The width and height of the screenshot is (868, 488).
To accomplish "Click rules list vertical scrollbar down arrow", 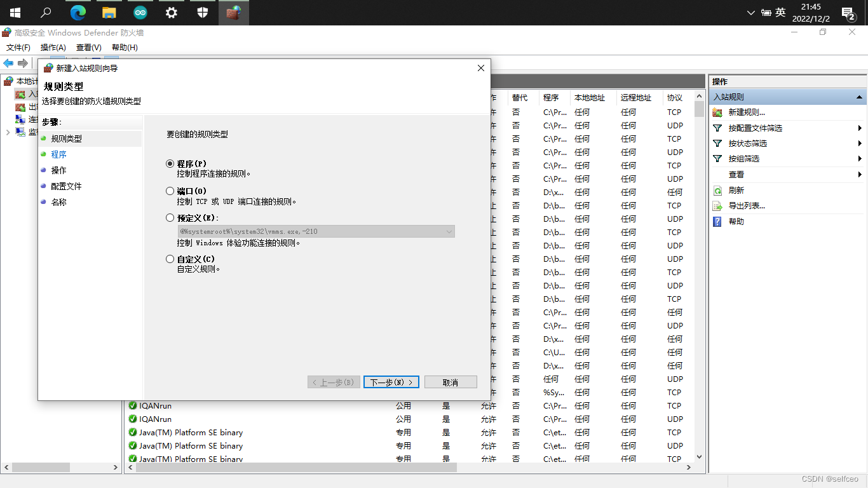I will (x=700, y=456).
